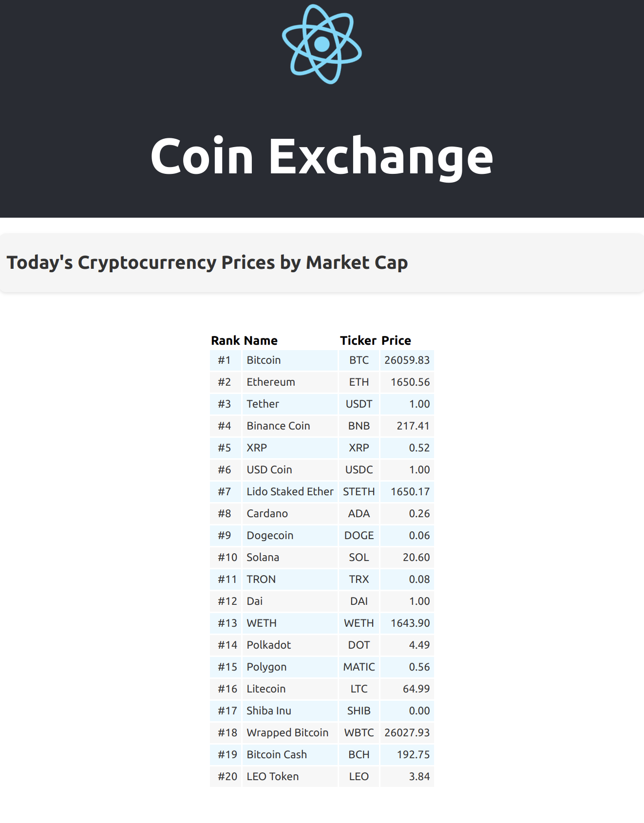Click the Coin Exchange title
This screenshot has height=823, width=644.
322,156
